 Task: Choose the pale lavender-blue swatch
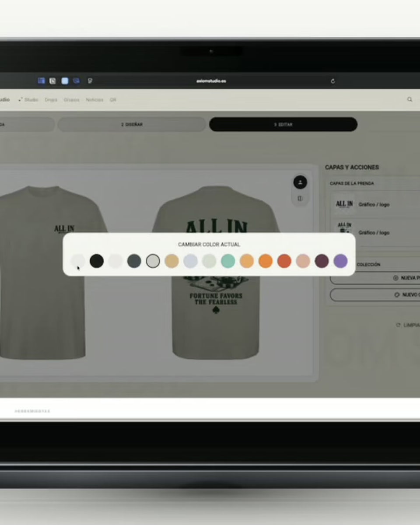coord(190,261)
